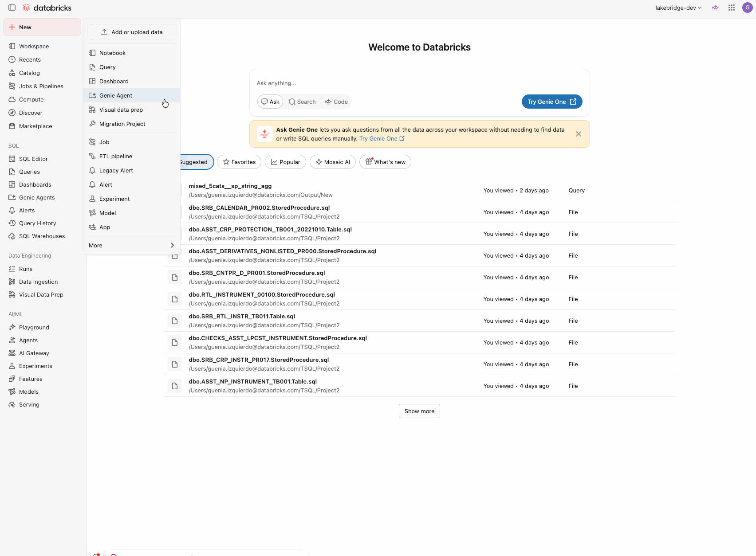
Task: Switch to the Favorites tab
Action: coord(239,162)
